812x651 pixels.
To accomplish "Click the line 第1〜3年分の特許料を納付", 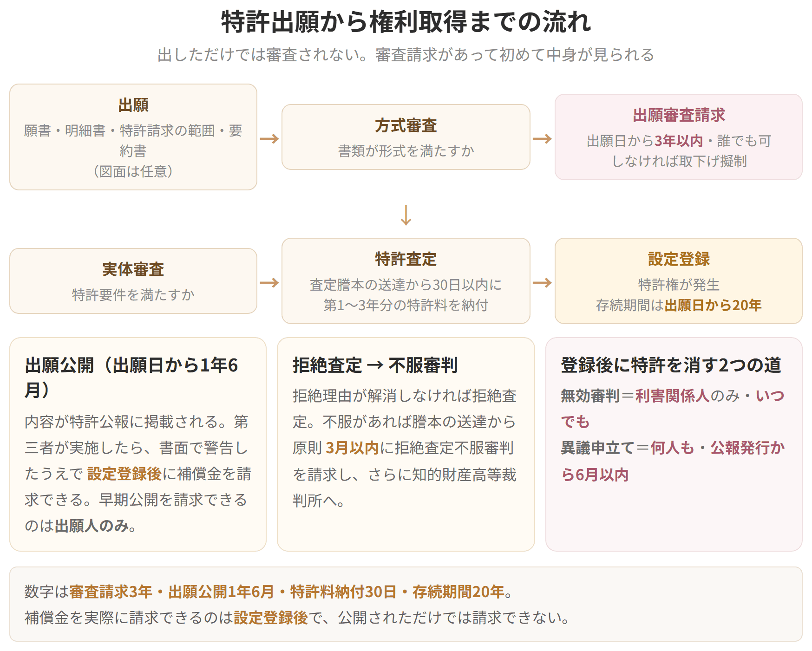I will [406, 305].
